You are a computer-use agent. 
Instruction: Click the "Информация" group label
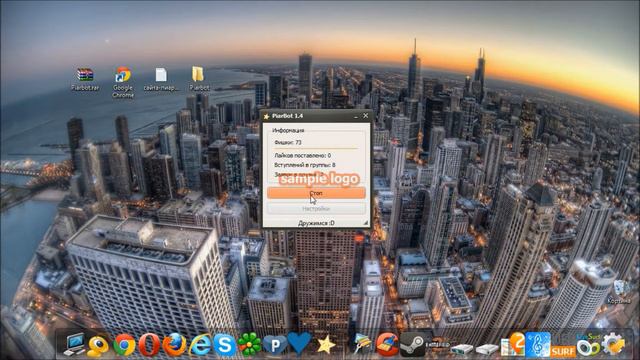[288, 130]
